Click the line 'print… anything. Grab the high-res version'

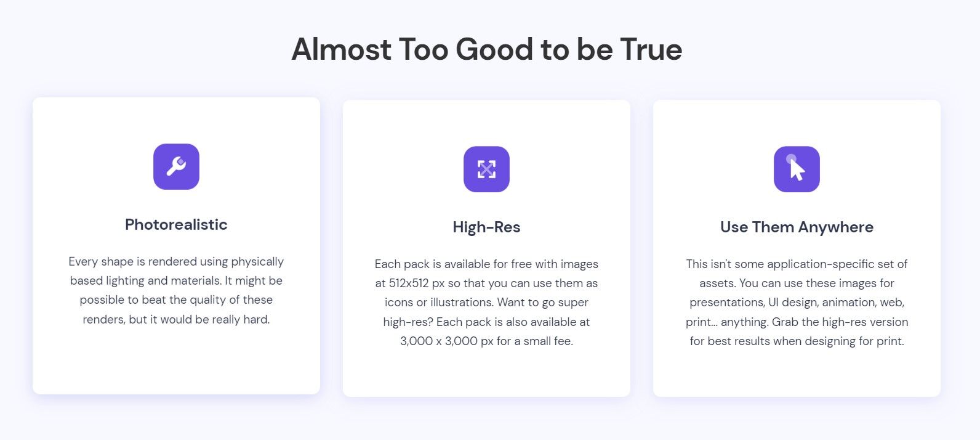point(797,322)
